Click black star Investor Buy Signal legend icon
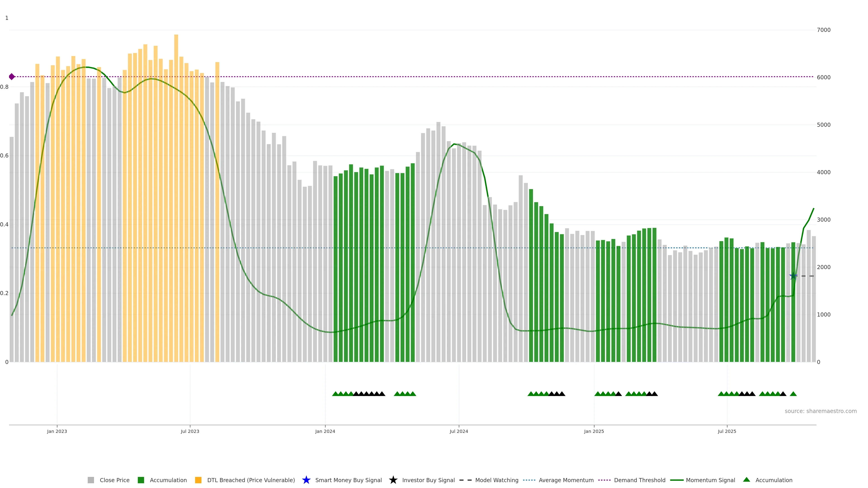The width and height of the screenshot is (868, 488). 393,480
